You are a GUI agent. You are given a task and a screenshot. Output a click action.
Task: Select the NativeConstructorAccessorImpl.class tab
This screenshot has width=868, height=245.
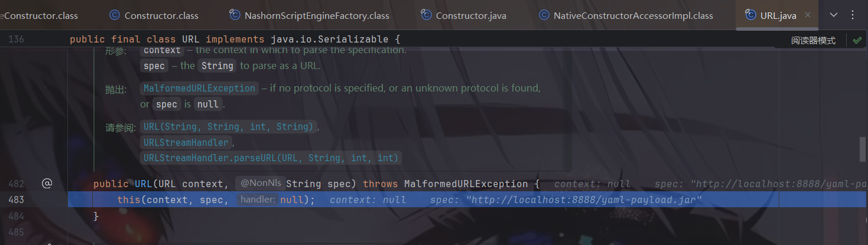tap(626, 16)
